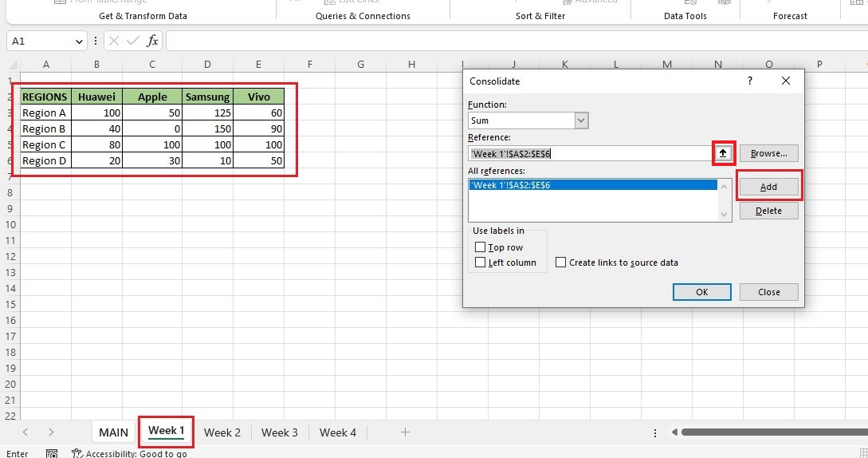868x458 pixels.
Task: Select the Region C cell
Action: [x=45, y=144]
